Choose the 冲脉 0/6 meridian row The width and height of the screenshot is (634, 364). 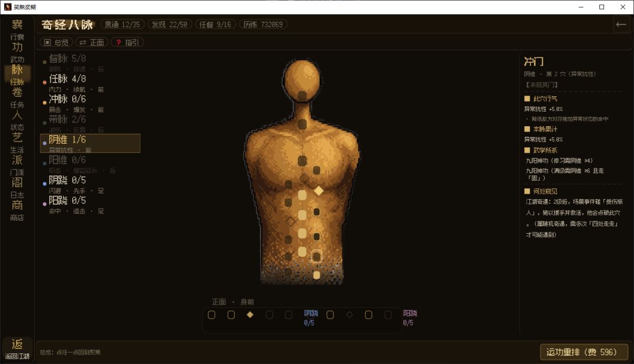(90, 103)
